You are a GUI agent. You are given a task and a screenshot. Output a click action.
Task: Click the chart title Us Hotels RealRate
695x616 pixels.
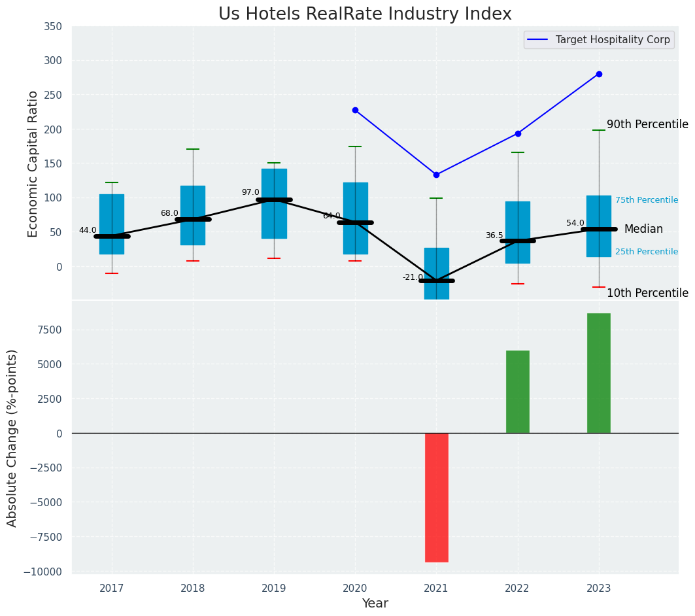(365, 14)
